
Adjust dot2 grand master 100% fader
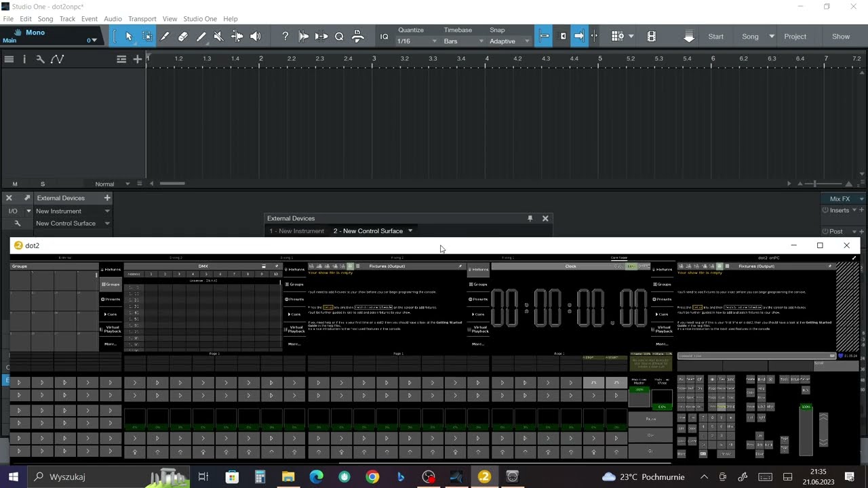[x=806, y=430]
